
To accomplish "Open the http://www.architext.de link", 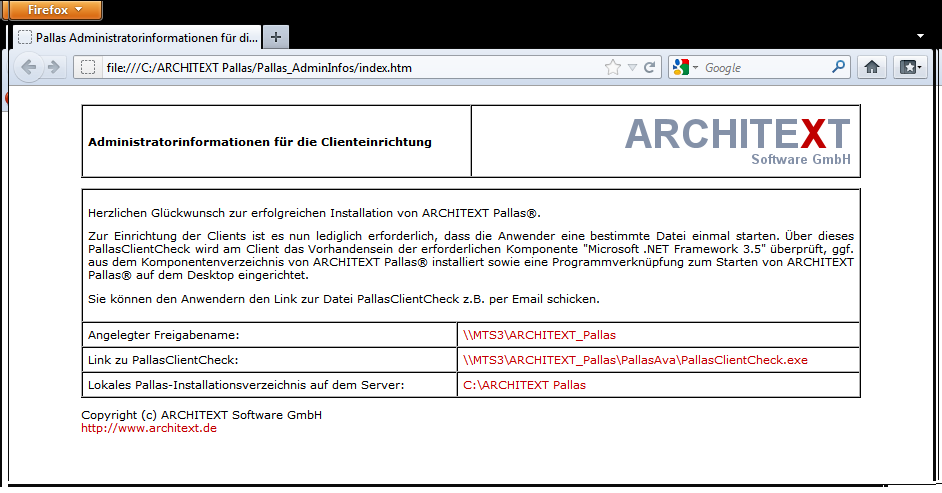I will pos(149,428).
